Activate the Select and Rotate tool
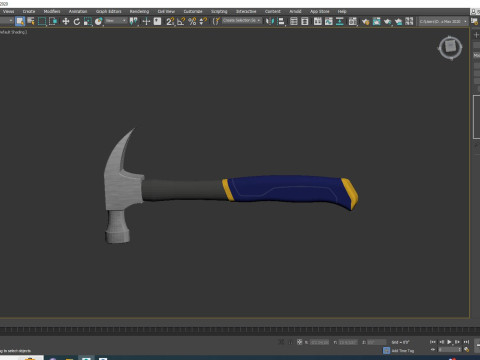 tap(77, 21)
